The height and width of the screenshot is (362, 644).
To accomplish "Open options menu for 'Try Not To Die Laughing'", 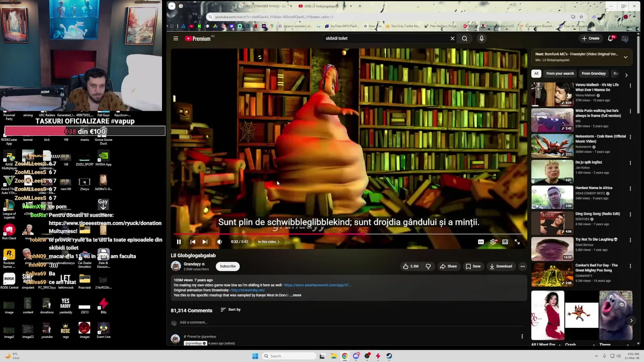I will point(630,240).
